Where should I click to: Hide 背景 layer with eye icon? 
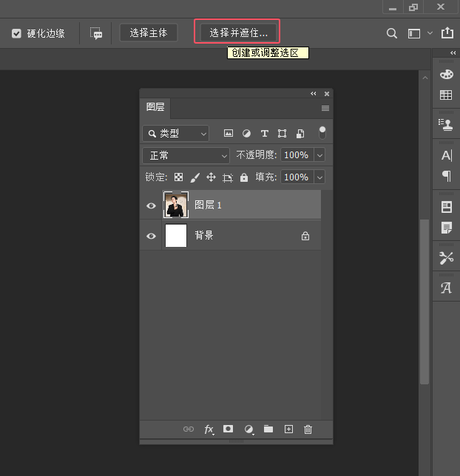tap(151, 236)
